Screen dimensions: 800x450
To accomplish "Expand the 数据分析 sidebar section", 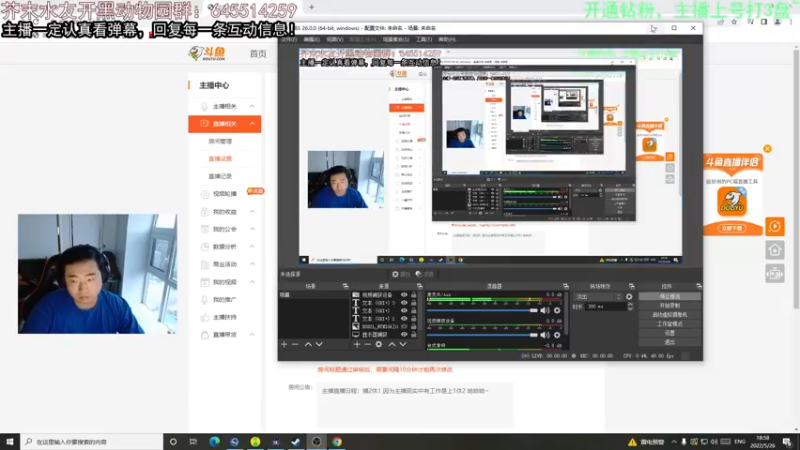I will pos(252,246).
